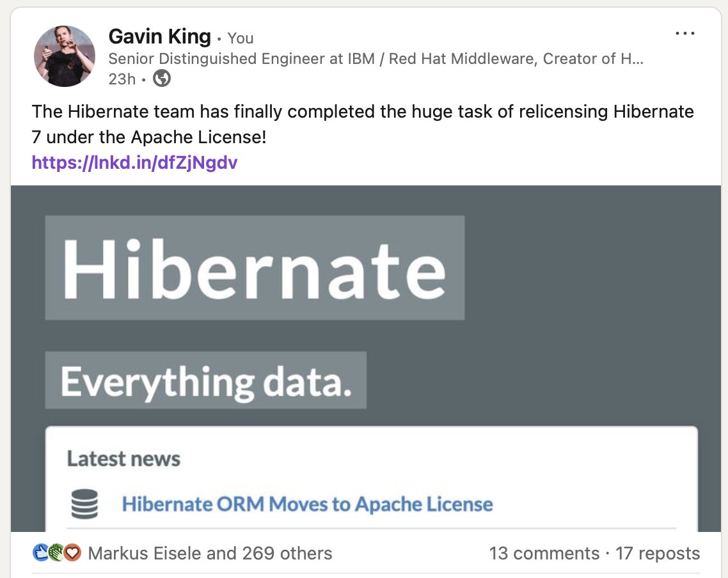Click Hibernate ORM Moves to Apache License headline
Screen dimensions: 728x578
pos(307,504)
